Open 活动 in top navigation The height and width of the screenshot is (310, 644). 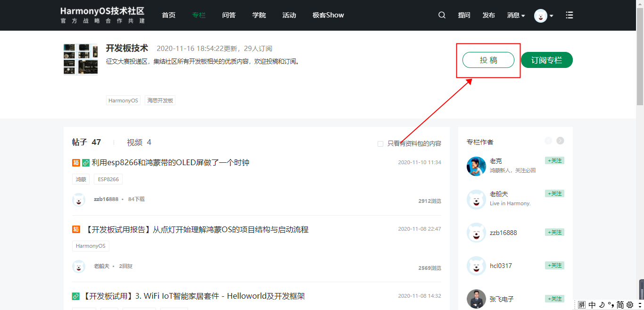coord(289,15)
